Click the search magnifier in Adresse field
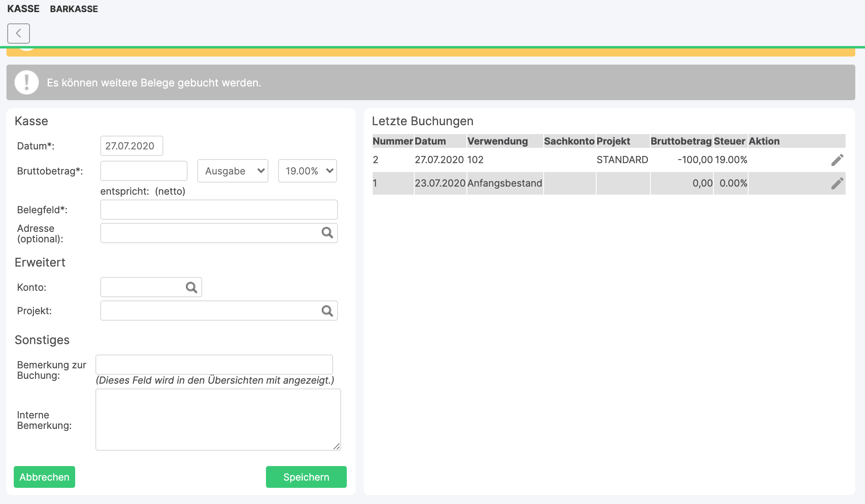 point(327,233)
